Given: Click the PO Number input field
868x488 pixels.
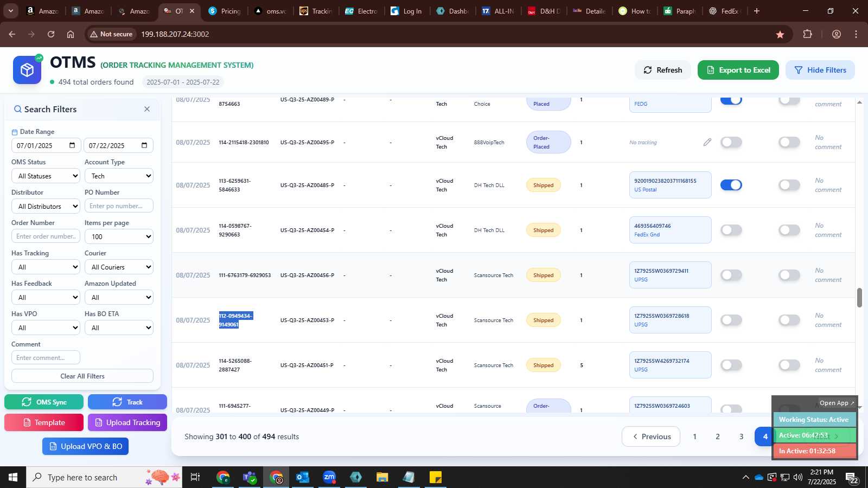Looking at the screenshot, I should tap(119, 206).
